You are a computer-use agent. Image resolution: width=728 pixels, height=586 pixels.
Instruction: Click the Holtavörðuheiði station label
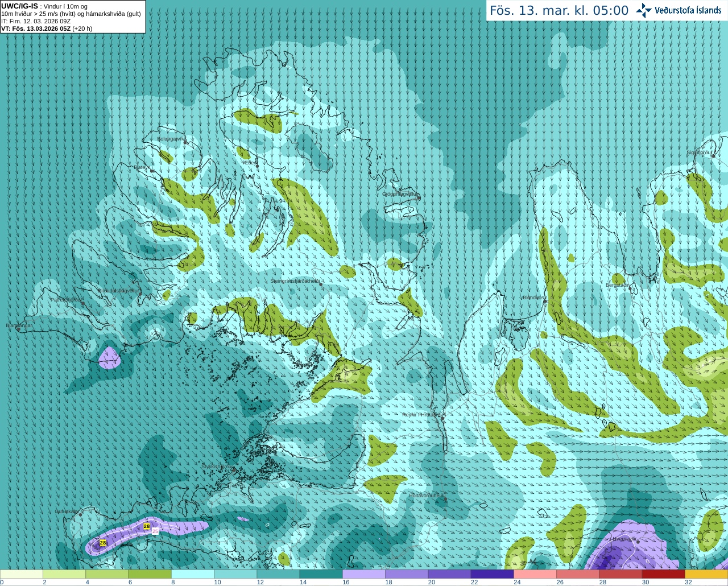point(426,496)
